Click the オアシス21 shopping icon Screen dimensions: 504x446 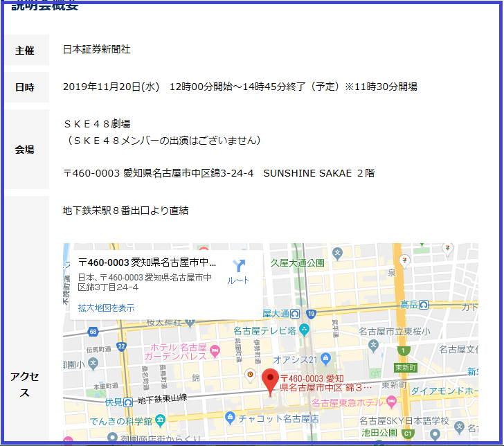coord(325,359)
